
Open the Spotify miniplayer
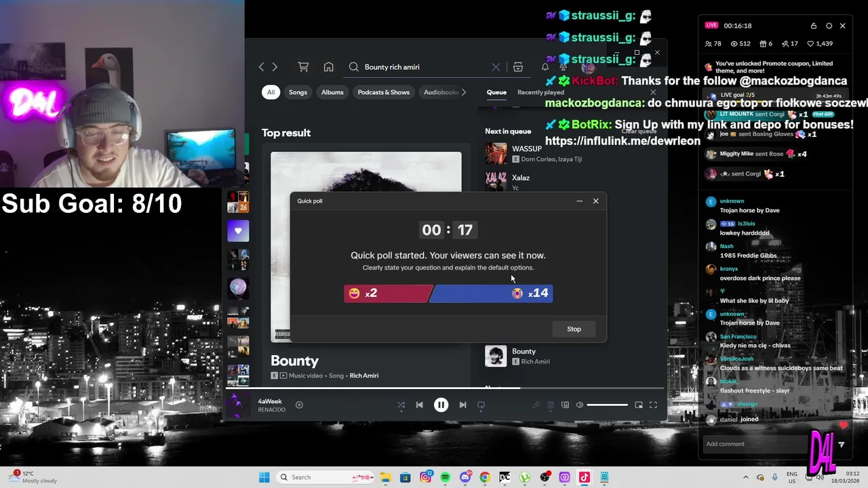pyautogui.click(x=639, y=405)
